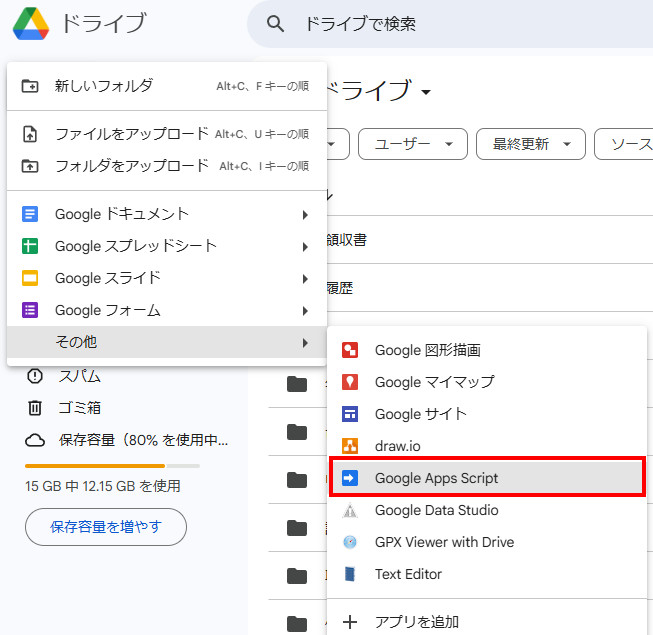653x635 pixels.
Task: Choose フォルダをアップロード from menu
Action: click(167, 166)
